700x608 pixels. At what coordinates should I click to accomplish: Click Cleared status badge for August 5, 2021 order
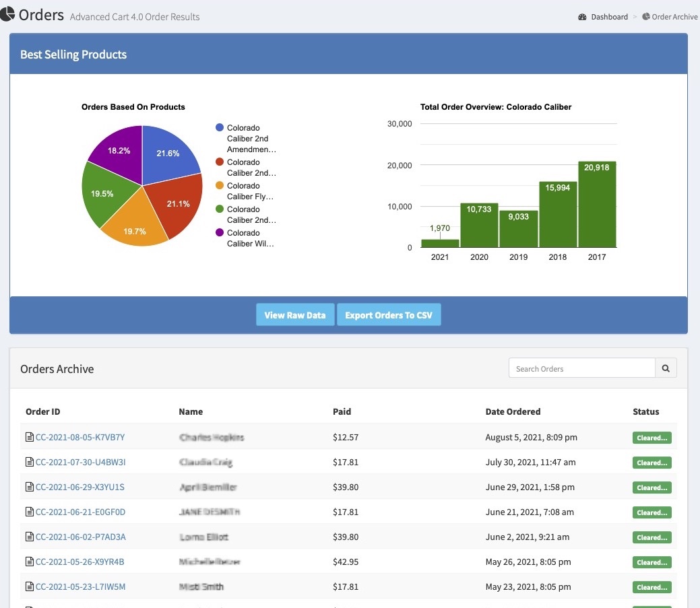coord(651,438)
